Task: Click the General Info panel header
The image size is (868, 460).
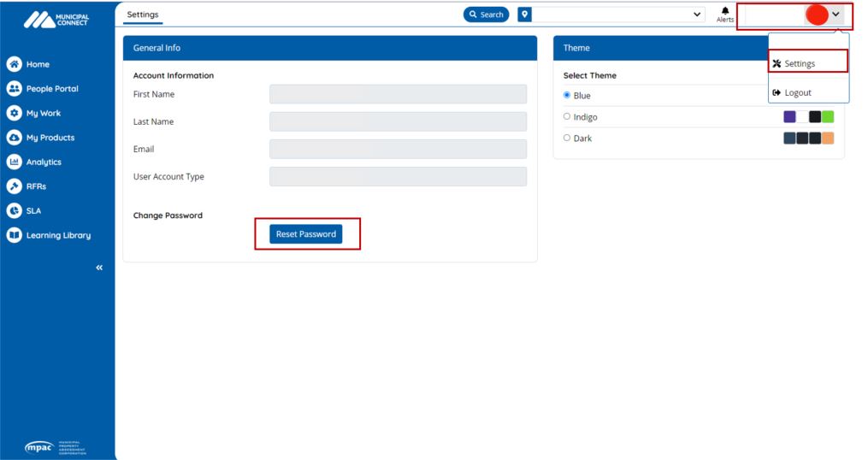Action: (x=330, y=48)
